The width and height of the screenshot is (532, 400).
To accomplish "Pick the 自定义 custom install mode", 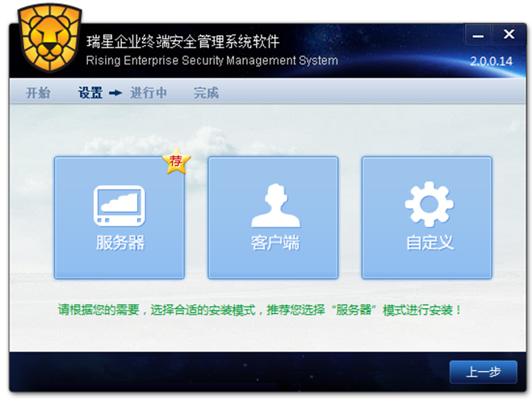I will (x=427, y=218).
